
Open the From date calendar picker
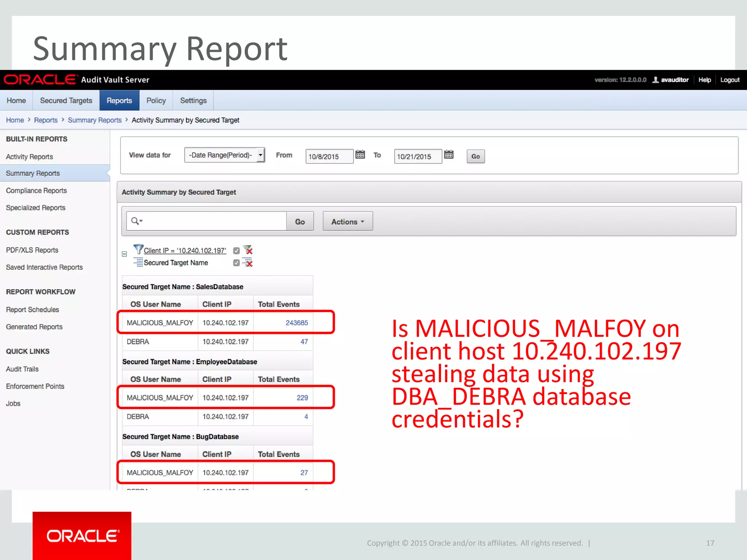pos(360,154)
